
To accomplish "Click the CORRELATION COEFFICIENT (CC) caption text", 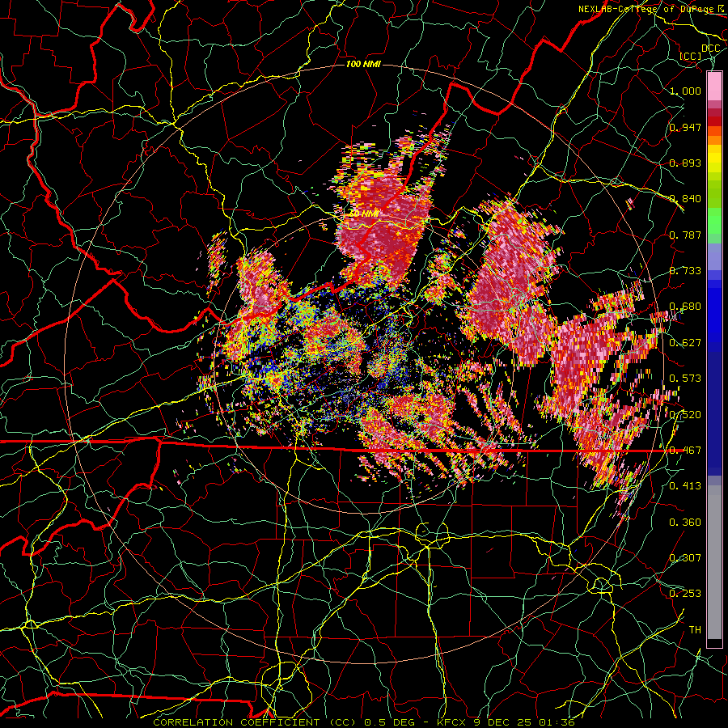I will click(255, 722).
